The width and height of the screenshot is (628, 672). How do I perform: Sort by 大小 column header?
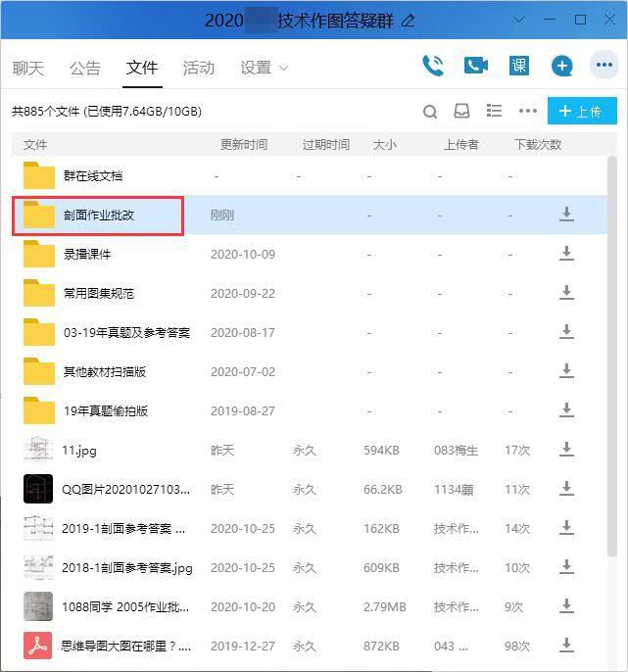tap(385, 144)
